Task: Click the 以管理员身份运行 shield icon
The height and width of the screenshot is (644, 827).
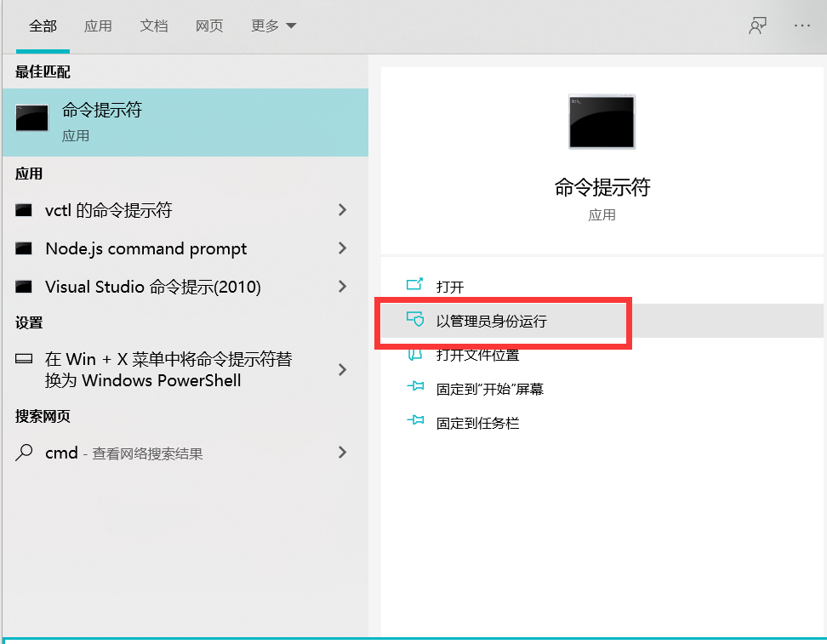Action: click(x=416, y=320)
